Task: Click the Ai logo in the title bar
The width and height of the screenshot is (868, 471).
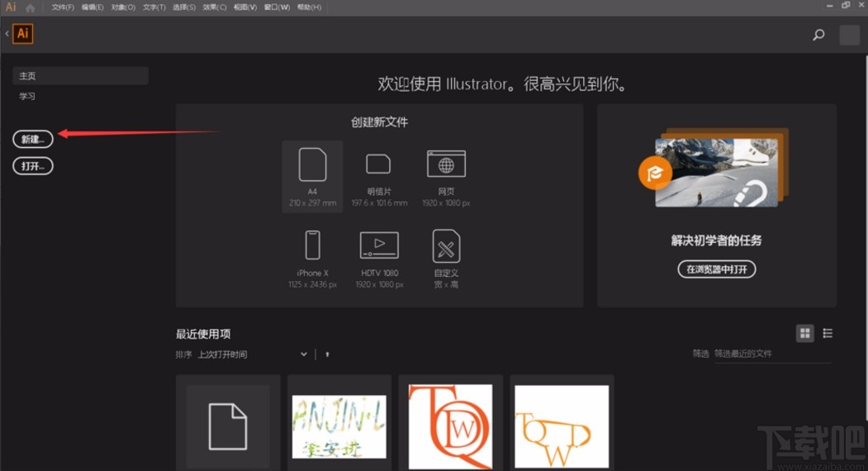Action: tap(11, 7)
